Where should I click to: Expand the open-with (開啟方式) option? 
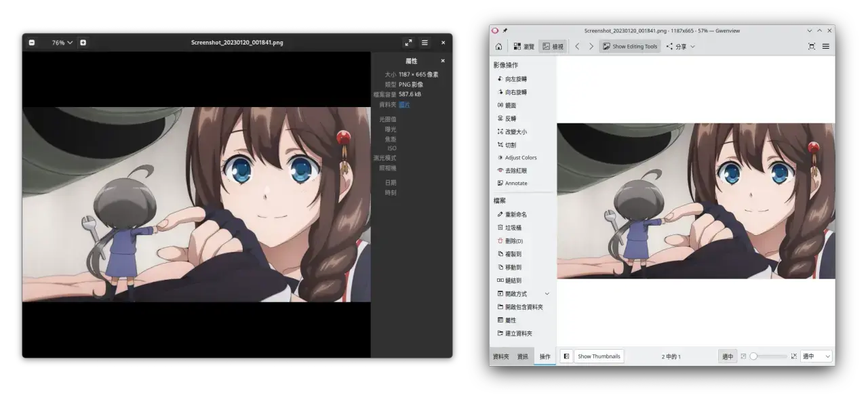(519, 293)
